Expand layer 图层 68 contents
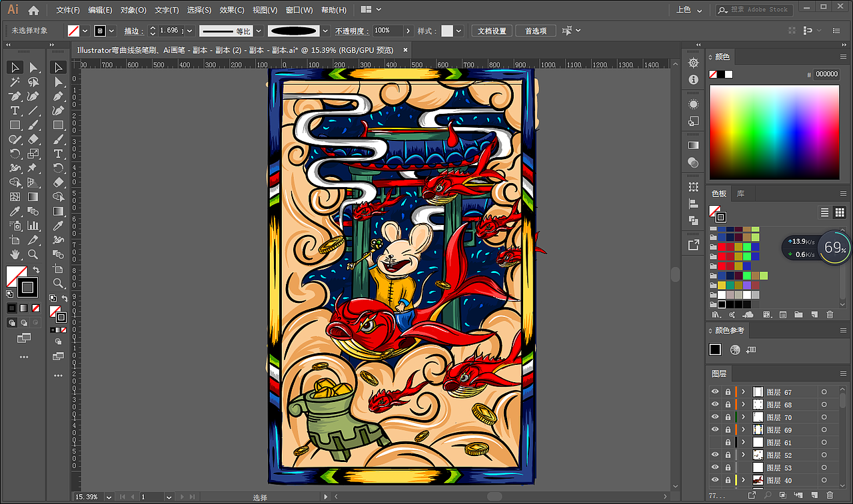The height and width of the screenshot is (504, 853). pos(744,405)
